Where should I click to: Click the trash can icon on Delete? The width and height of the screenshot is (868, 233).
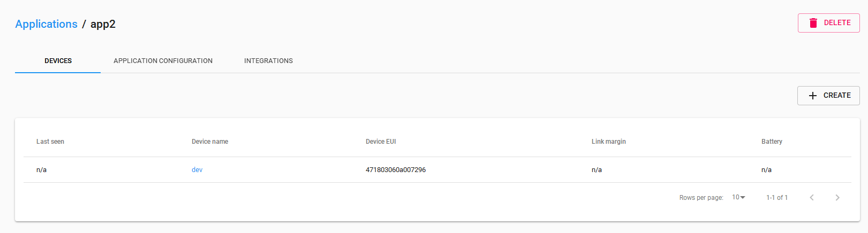coord(813,23)
